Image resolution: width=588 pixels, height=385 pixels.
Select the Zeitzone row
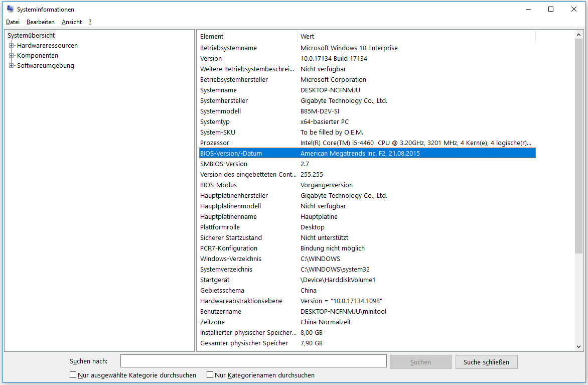(x=367, y=322)
